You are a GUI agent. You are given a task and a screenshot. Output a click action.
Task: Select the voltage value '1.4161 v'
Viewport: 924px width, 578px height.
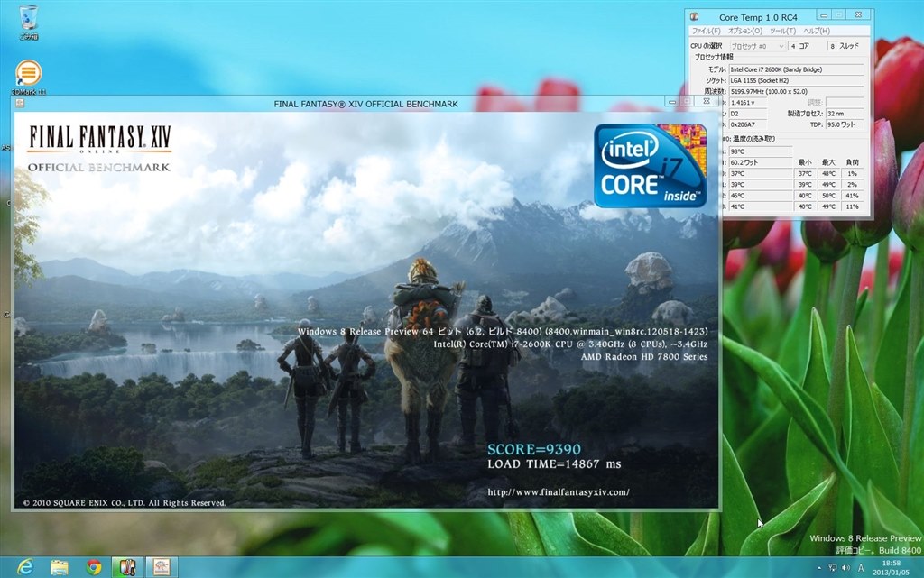point(748,103)
